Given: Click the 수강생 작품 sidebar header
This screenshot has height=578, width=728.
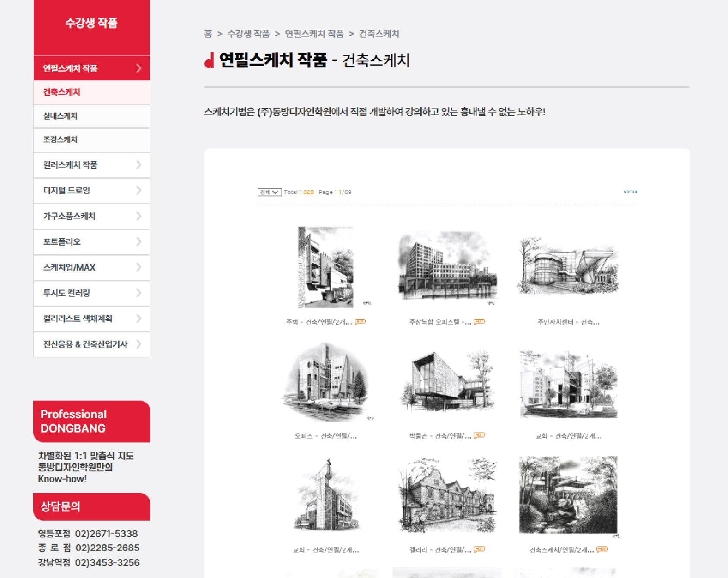Looking at the screenshot, I should click(92, 23).
